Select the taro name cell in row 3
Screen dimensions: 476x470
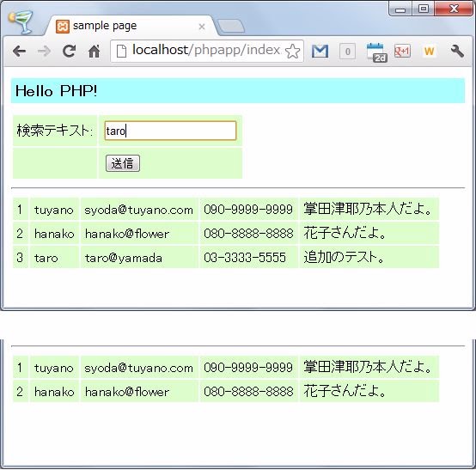[x=54, y=257]
